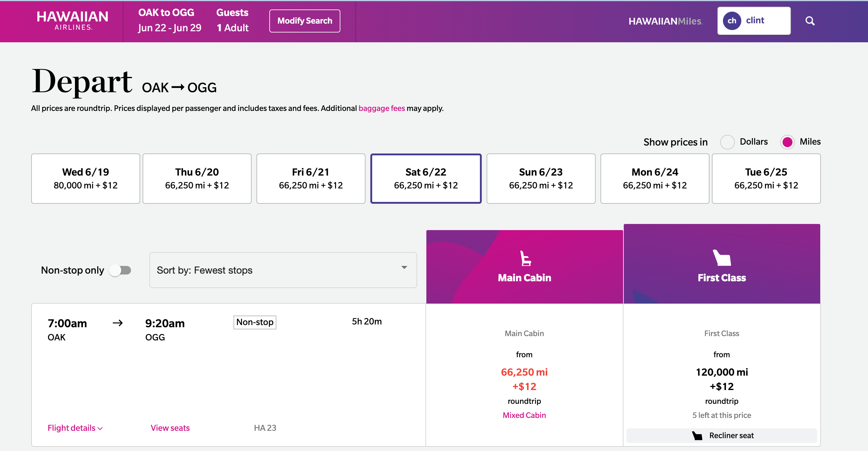
Task: Enable the Non-stop only toggle
Action: tap(120, 270)
